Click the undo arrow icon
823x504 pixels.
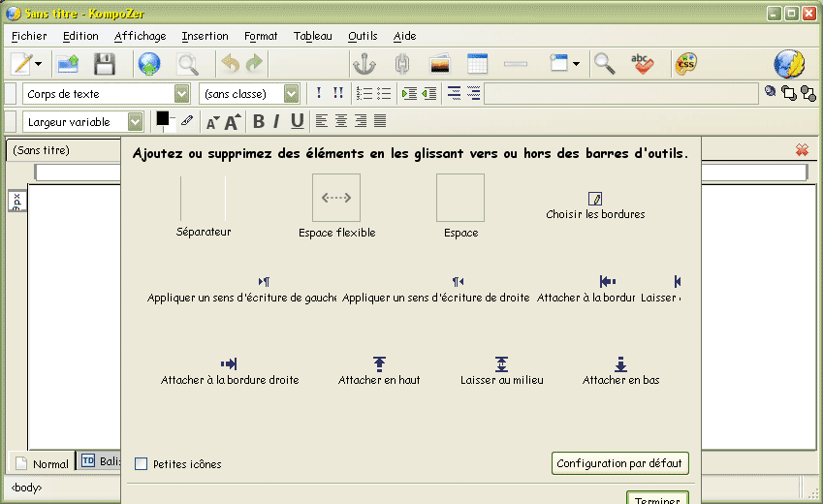pos(230,65)
